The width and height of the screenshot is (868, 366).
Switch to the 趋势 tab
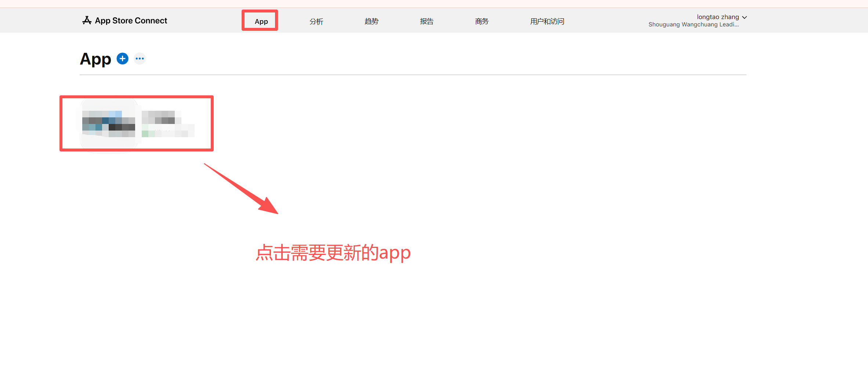point(371,21)
